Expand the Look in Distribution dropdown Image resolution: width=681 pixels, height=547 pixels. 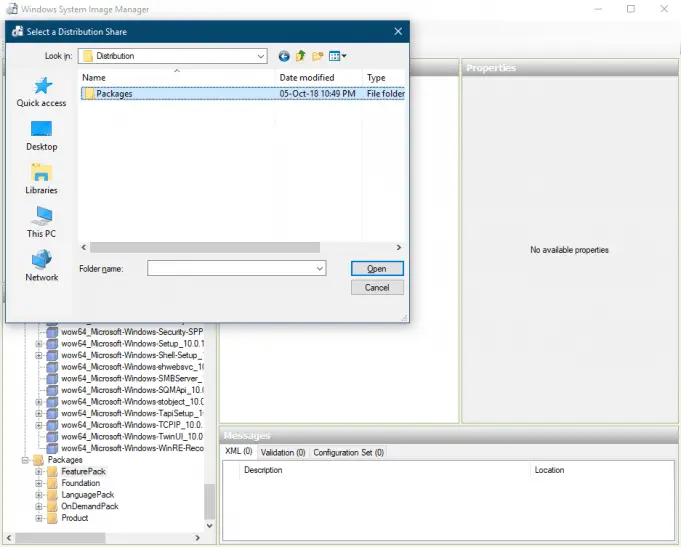tap(261, 56)
